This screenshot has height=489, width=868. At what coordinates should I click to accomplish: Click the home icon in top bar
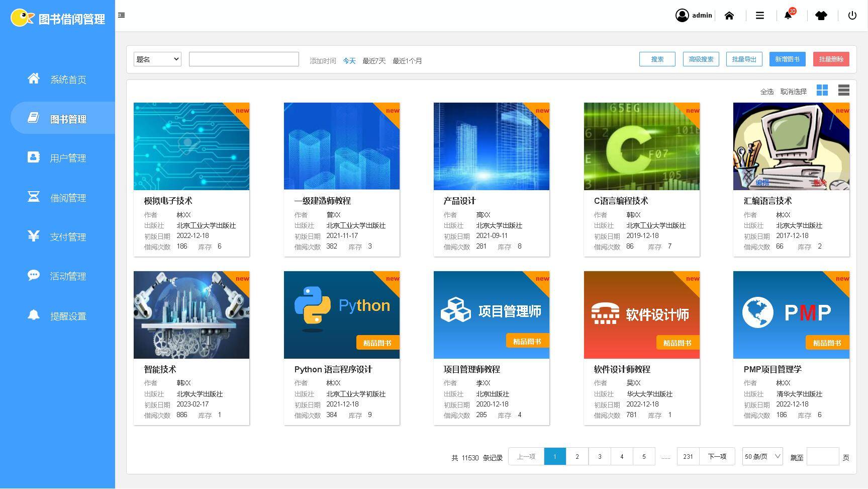(729, 16)
